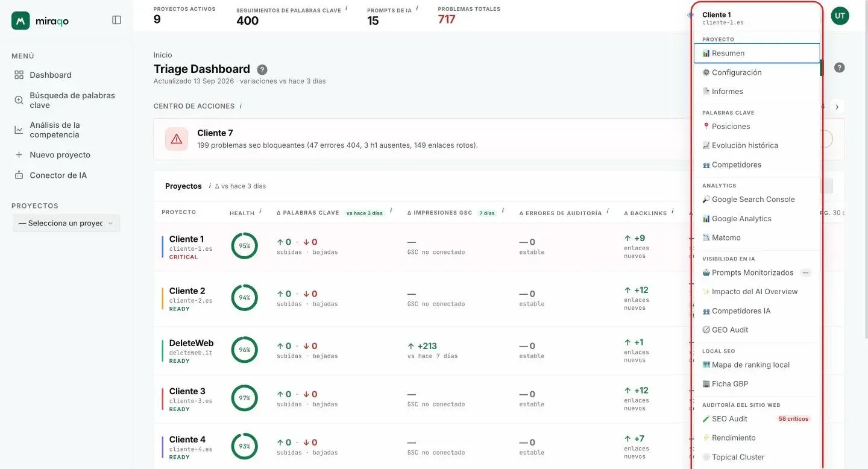Click the gray help icon at far right

(x=839, y=68)
